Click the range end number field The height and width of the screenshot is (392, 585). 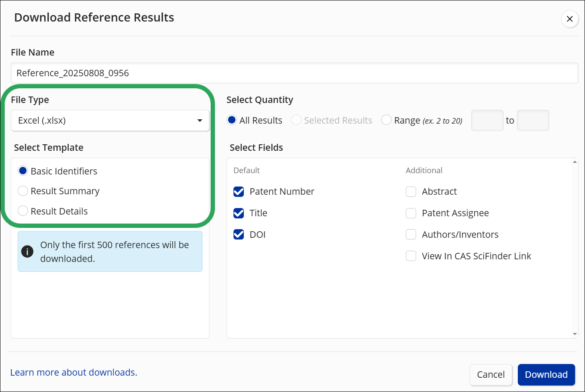coord(533,121)
